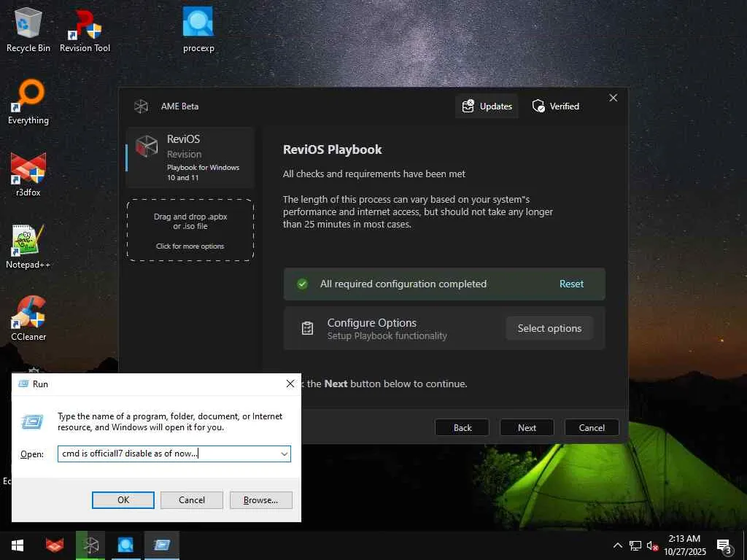Launch Notepad++ desktop shortcut
This screenshot has height=560, width=747.
pos(28,246)
